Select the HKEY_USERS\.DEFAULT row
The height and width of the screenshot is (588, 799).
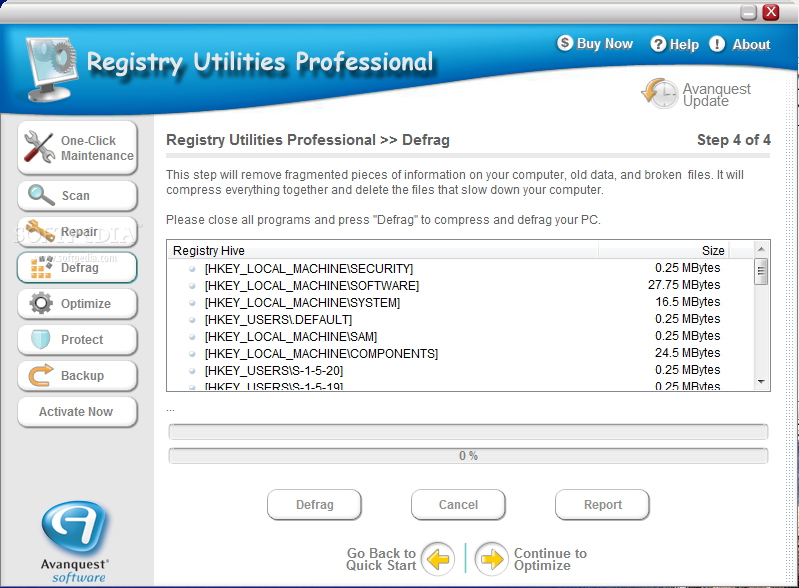460,319
